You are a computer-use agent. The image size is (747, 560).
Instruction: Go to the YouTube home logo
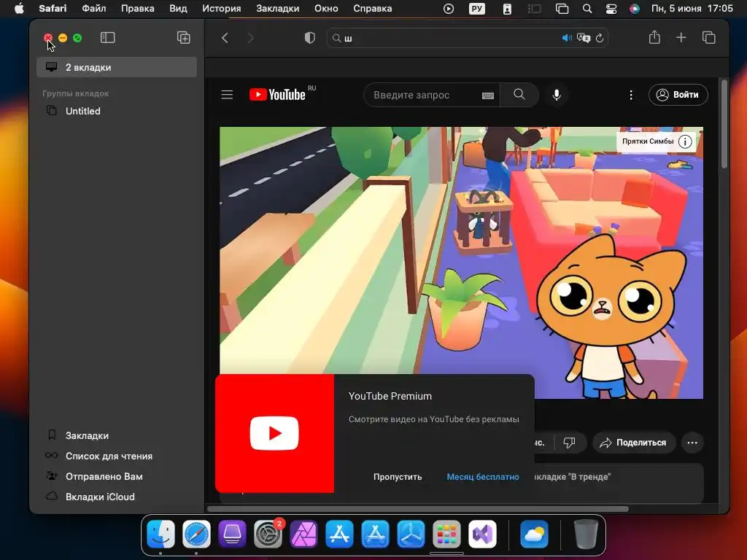click(x=277, y=95)
